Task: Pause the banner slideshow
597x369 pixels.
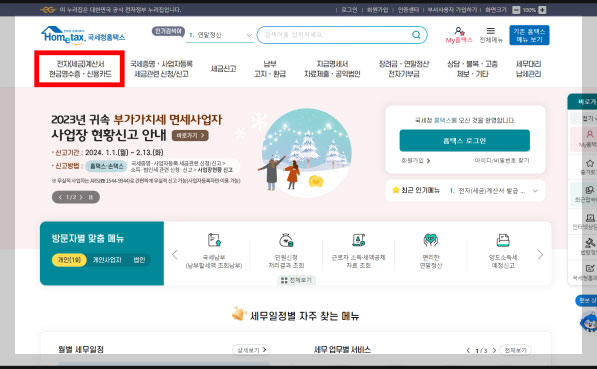Action: coord(91,197)
